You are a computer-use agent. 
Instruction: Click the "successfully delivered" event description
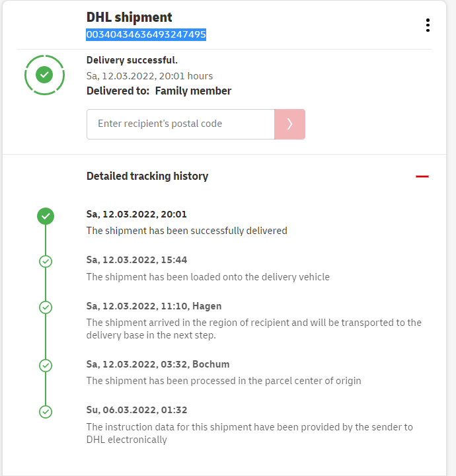tap(187, 231)
